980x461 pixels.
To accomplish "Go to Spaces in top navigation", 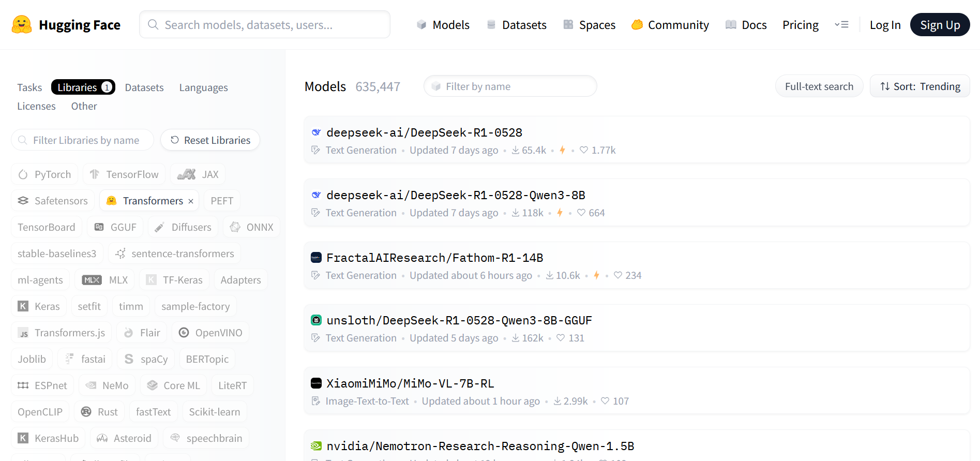I will tap(590, 25).
